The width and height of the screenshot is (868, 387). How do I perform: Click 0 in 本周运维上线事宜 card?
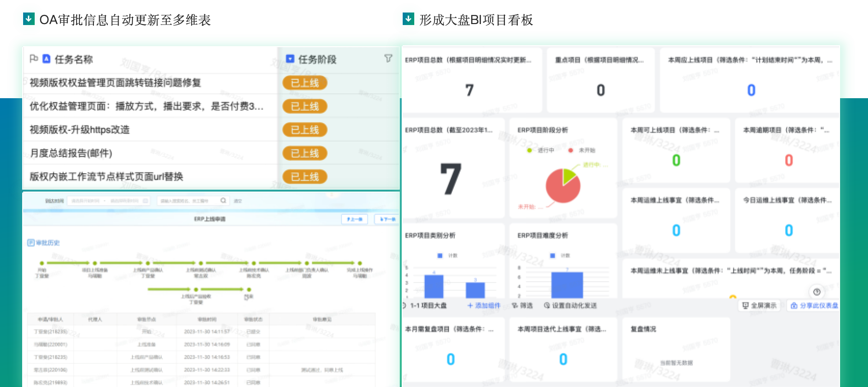pyautogui.click(x=676, y=231)
